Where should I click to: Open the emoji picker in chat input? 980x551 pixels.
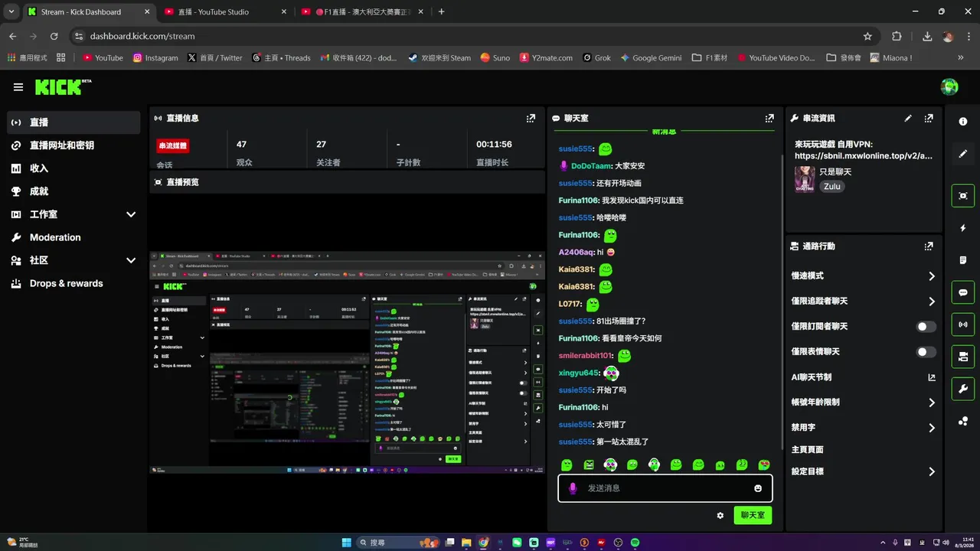[758, 488]
